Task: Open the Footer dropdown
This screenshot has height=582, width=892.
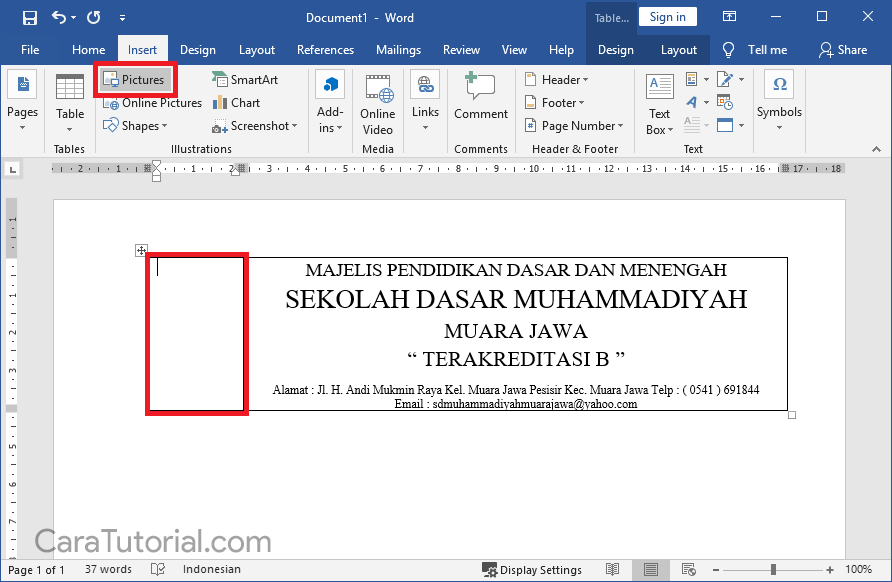Action: (554, 103)
